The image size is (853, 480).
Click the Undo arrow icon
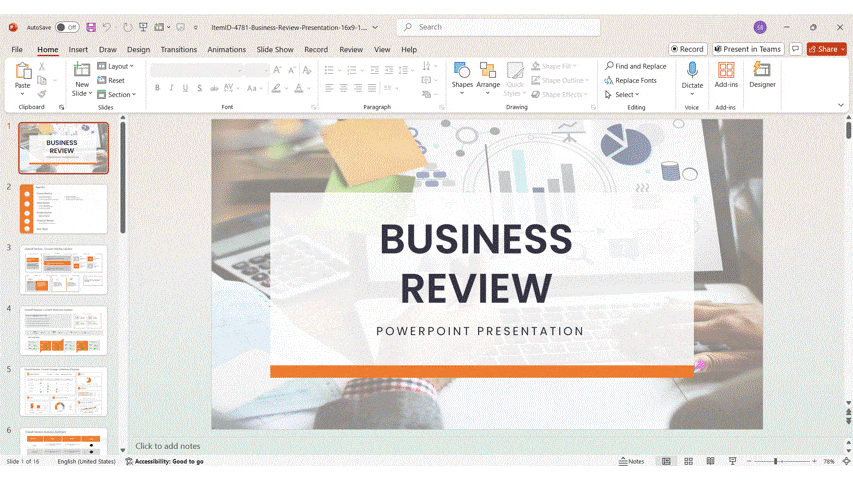[x=107, y=27]
